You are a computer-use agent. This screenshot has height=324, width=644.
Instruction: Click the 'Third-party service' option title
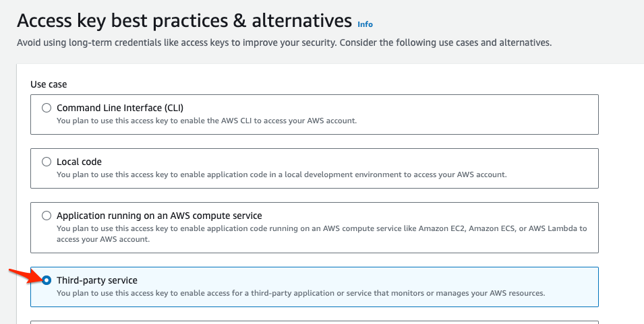(97, 280)
